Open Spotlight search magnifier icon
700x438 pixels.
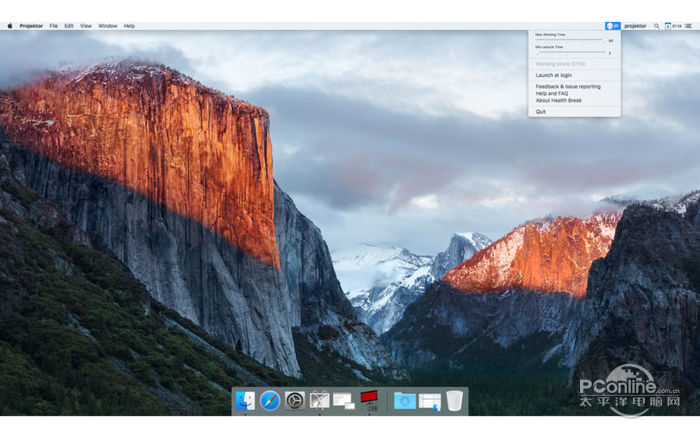click(656, 26)
